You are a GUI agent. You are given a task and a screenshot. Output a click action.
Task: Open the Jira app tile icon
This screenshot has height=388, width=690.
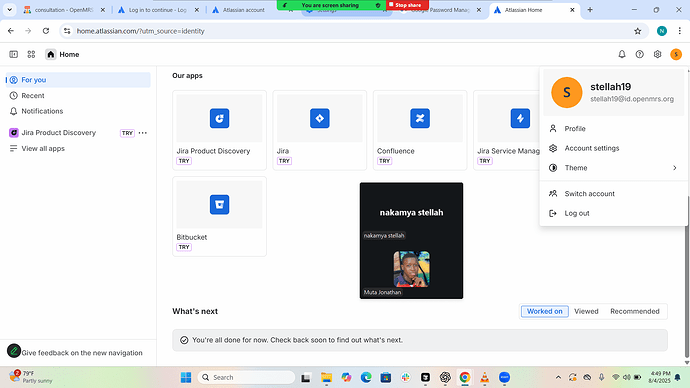coord(319,118)
